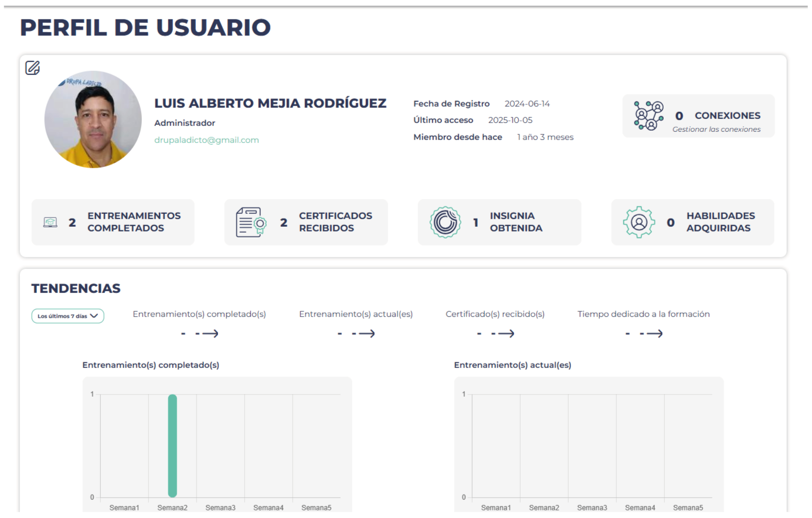Click the connections network icon

pyautogui.click(x=648, y=115)
